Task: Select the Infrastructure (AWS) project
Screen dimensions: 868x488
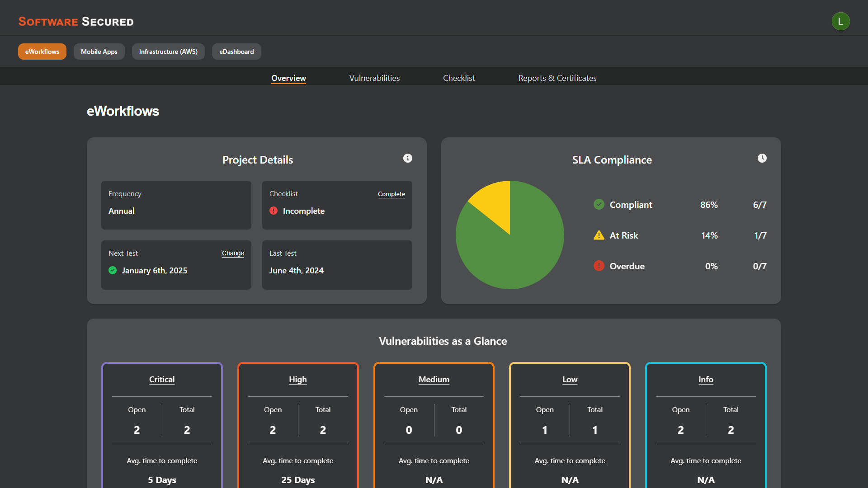Action: point(168,52)
